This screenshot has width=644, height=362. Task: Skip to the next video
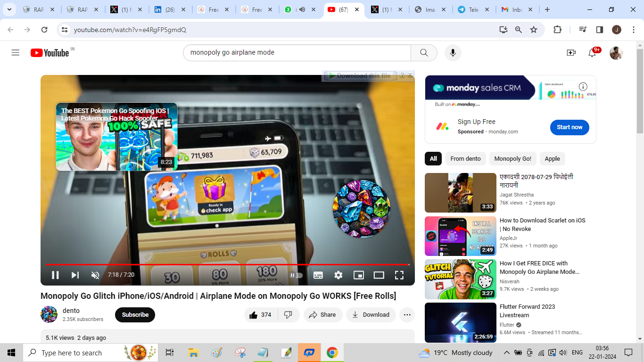[75, 275]
